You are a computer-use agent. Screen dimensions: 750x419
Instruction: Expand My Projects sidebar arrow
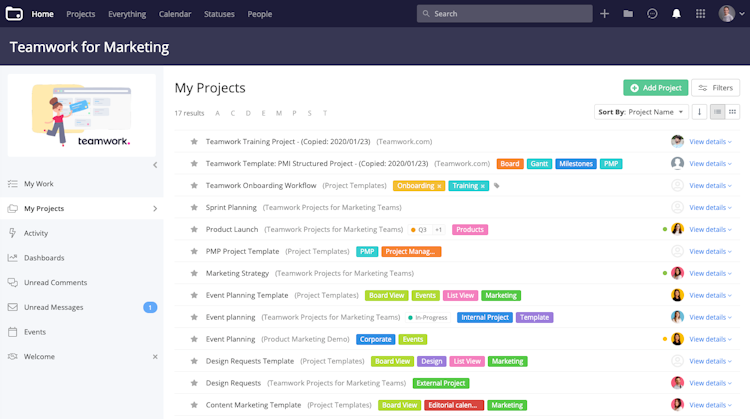[155, 209]
